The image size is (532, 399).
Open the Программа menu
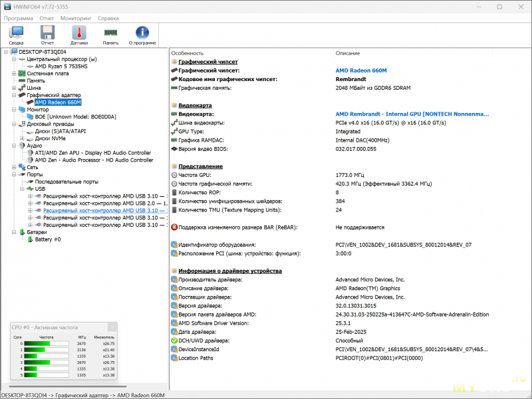(x=18, y=18)
